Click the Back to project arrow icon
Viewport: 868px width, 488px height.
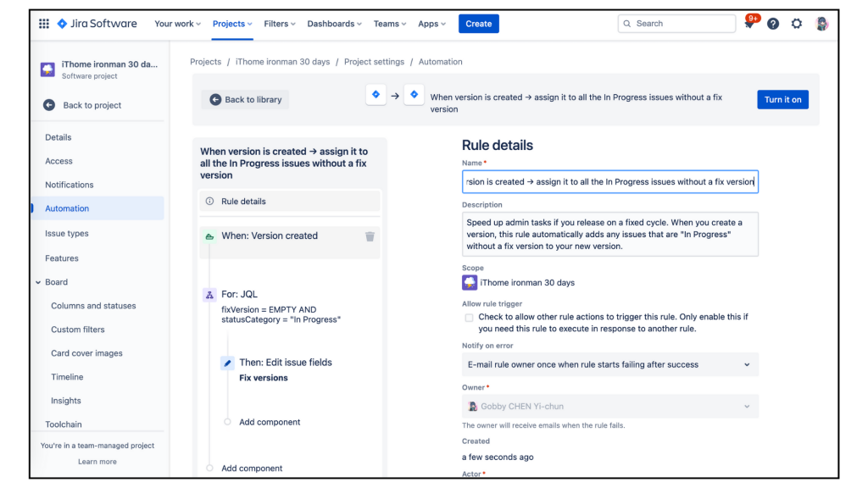click(49, 104)
